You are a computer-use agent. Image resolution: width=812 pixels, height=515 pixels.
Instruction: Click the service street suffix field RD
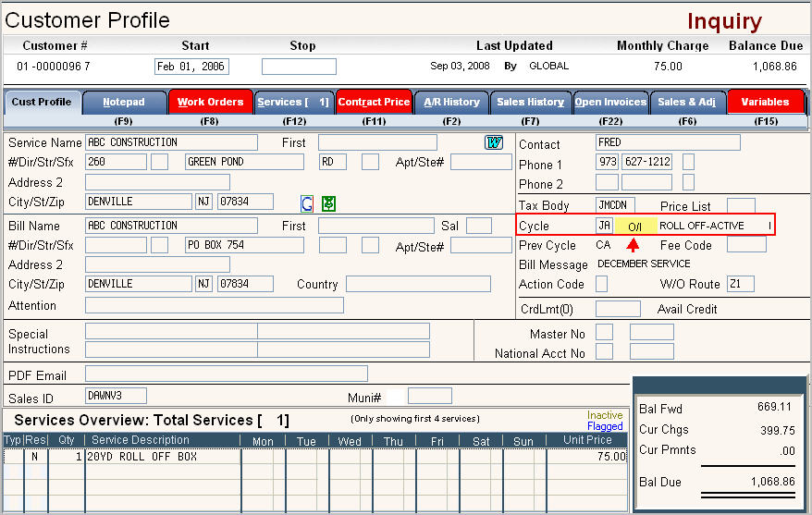pos(333,162)
